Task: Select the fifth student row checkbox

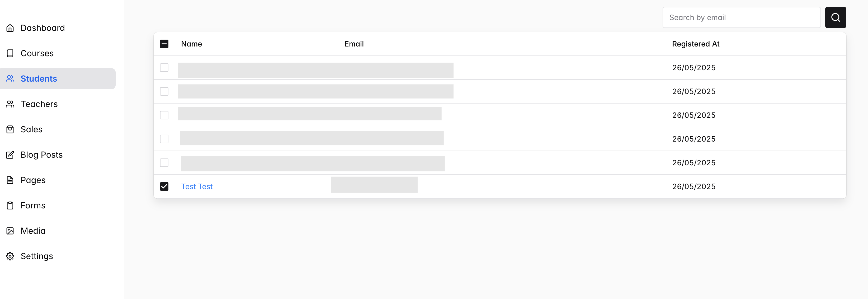Action: pyautogui.click(x=164, y=163)
